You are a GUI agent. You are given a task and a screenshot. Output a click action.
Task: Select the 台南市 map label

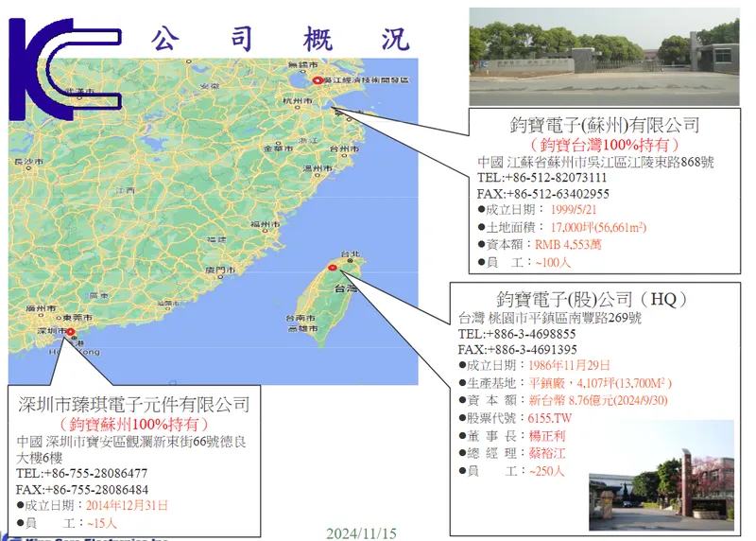point(301,318)
